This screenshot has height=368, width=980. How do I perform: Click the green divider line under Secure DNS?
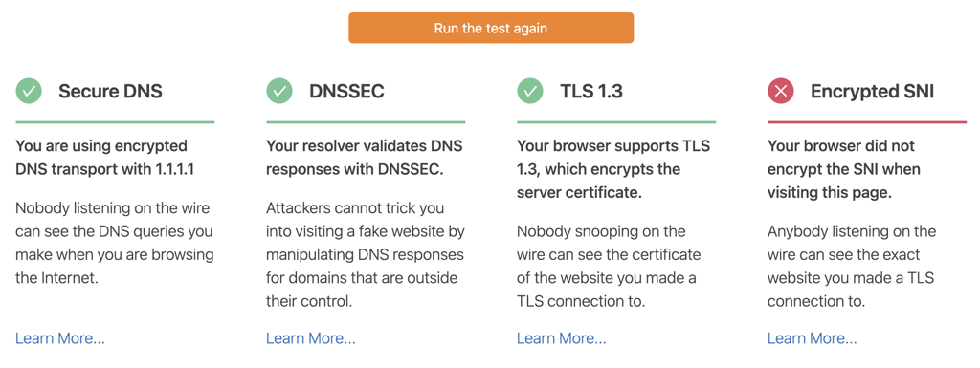(115, 122)
